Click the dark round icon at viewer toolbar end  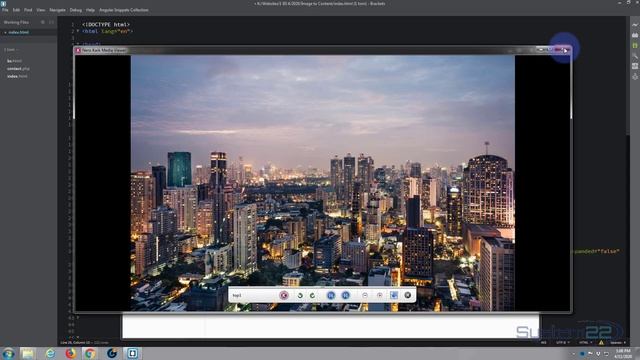407,295
